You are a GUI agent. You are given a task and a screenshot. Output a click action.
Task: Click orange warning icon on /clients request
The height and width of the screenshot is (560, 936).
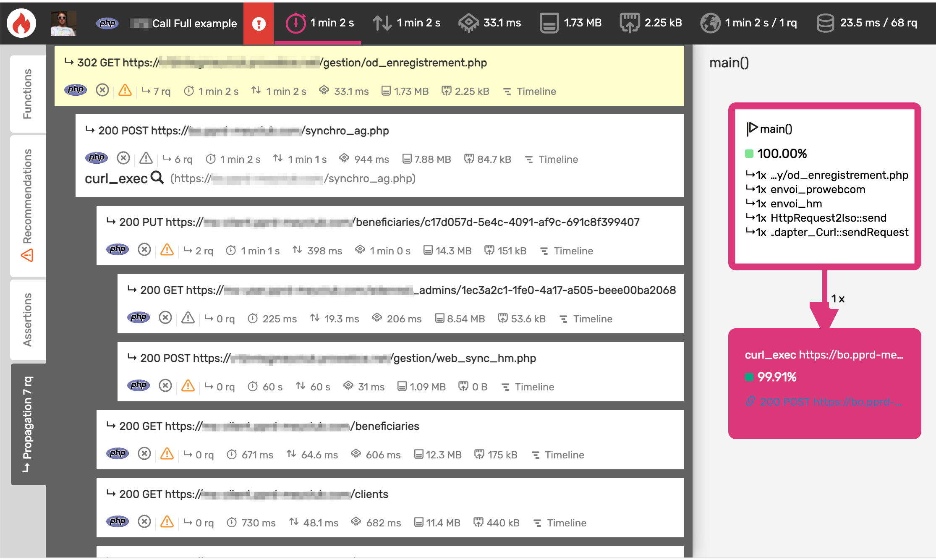[167, 522]
